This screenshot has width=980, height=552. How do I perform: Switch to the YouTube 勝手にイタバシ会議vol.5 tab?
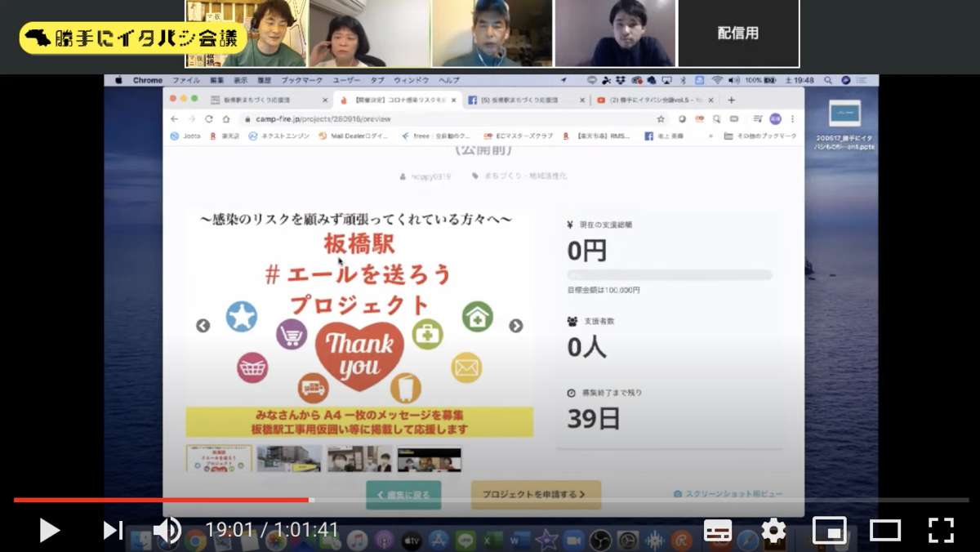tap(655, 100)
